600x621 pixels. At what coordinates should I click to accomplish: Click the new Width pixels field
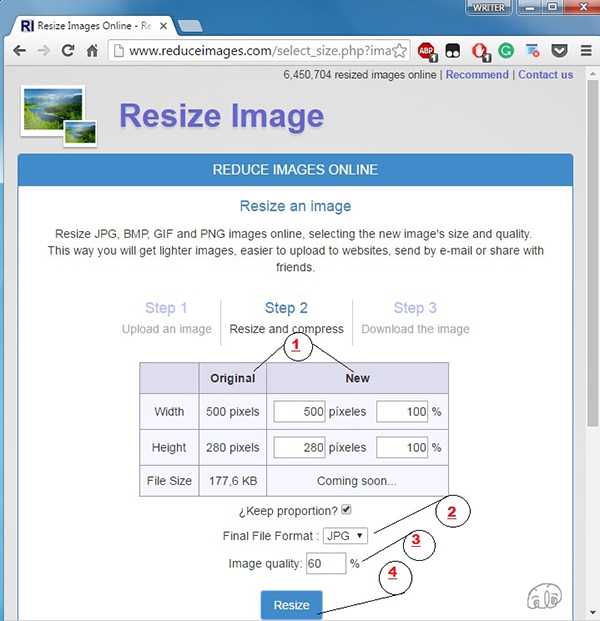299,411
